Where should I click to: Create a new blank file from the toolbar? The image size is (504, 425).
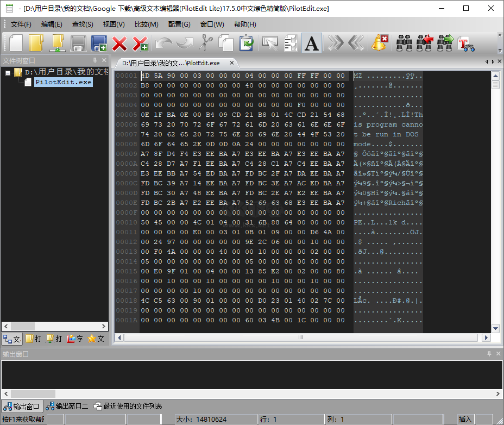pos(16,43)
